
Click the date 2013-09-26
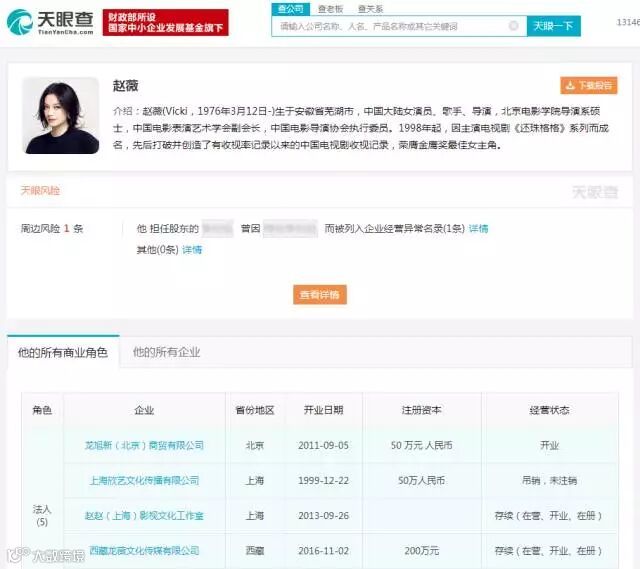323,516
